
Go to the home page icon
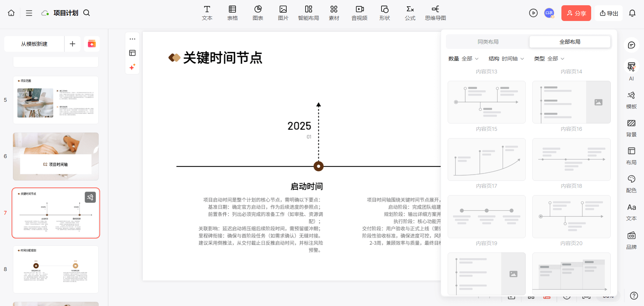[11, 13]
